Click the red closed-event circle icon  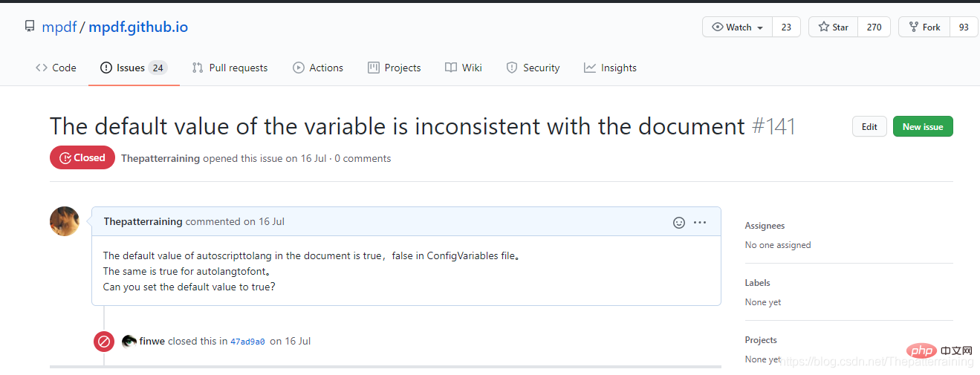104,342
